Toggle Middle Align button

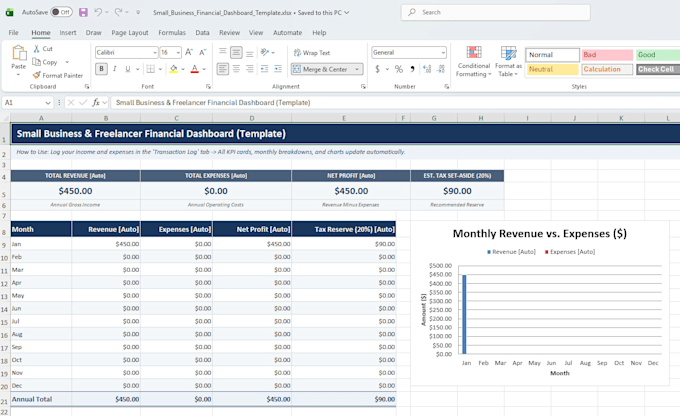coord(236,52)
